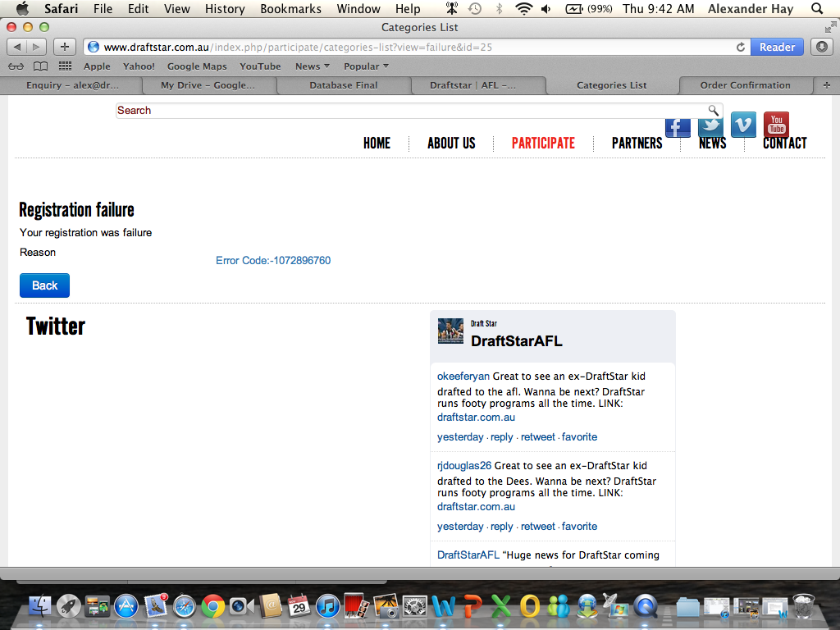This screenshot has height=630, width=840.
Task: Show the Safari downloads button
Action: click(821, 47)
